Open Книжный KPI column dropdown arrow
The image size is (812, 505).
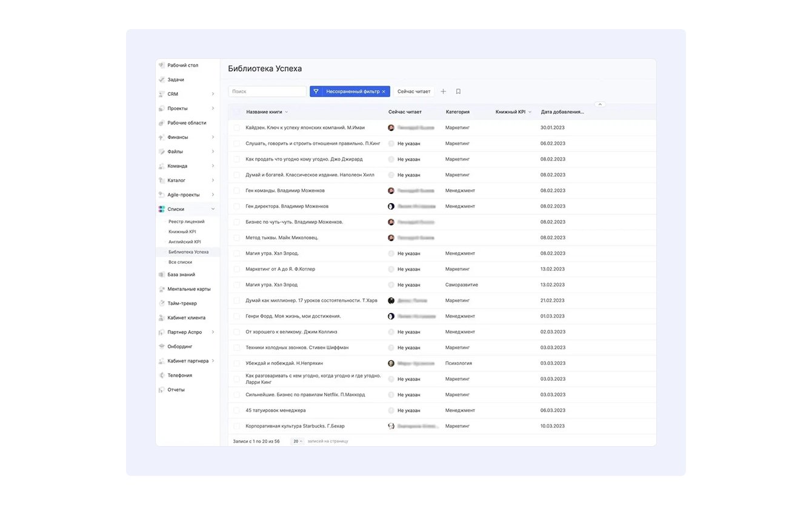(530, 112)
